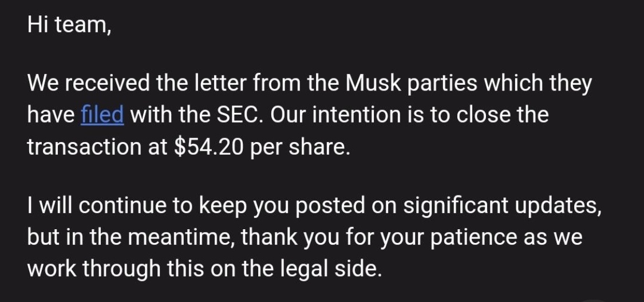Click the "Hi team," greeting line

point(69,25)
